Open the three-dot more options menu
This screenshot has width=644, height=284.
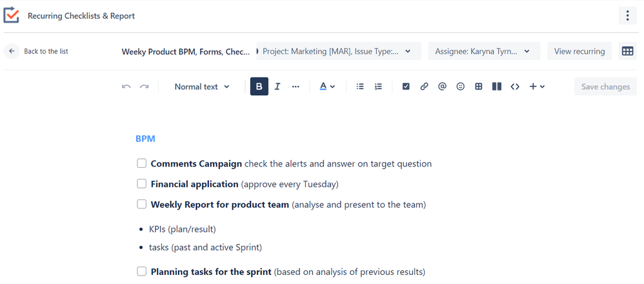tap(627, 15)
